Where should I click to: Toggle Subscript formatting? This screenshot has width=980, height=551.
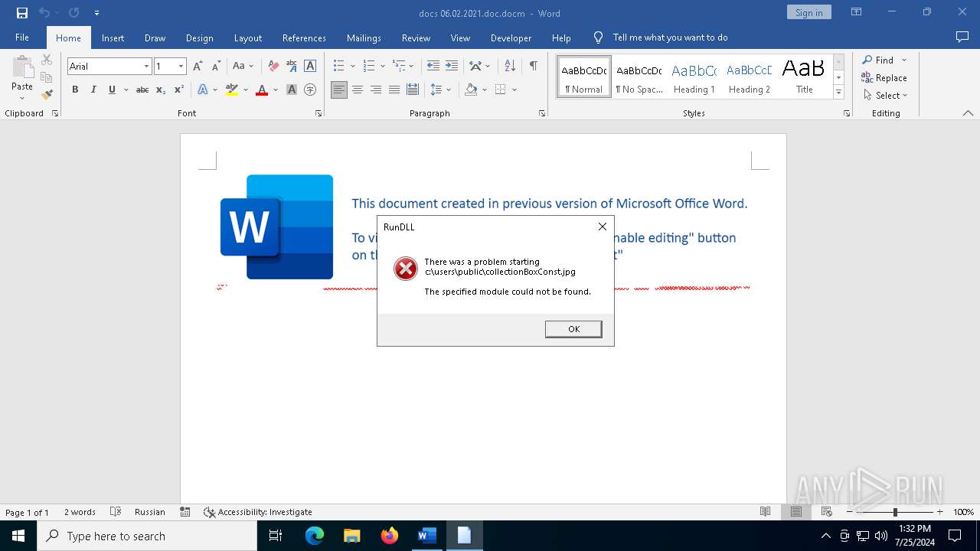click(x=161, y=90)
